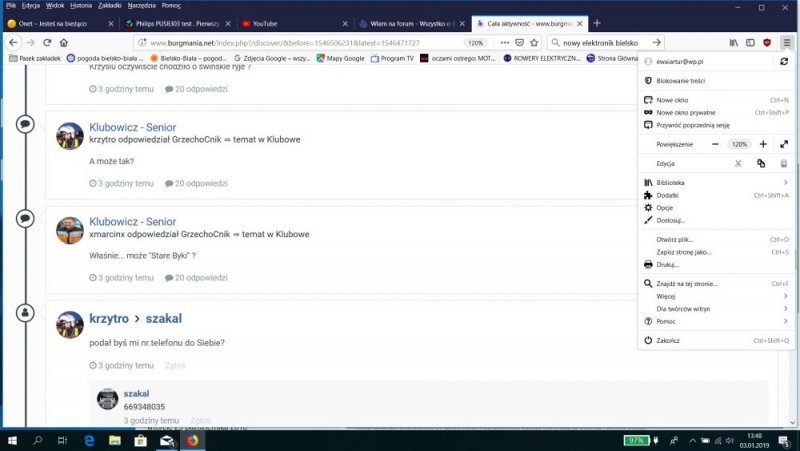Reload the current page
Viewport: 800px width, 451px height.
[46, 43]
